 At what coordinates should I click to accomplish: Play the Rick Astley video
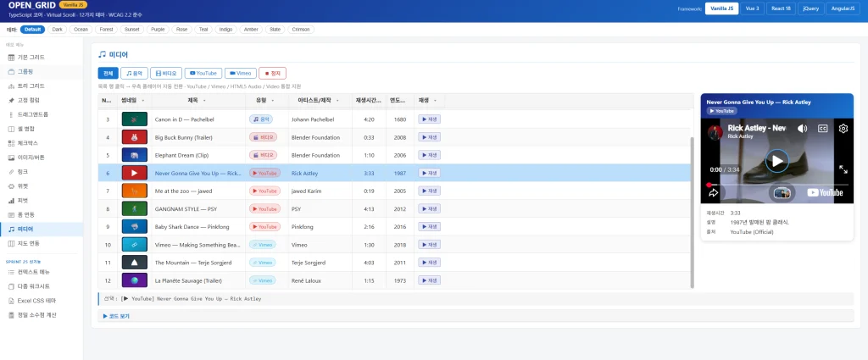pyautogui.click(x=776, y=161)
